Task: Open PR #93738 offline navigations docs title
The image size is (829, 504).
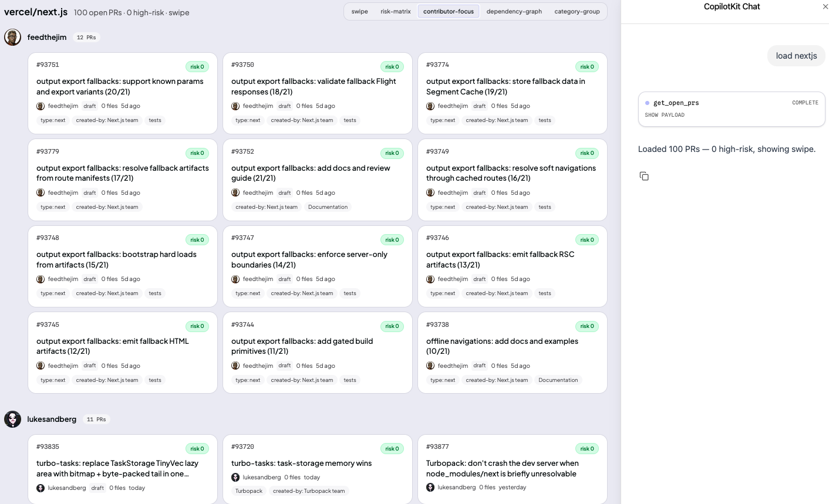Action: pos(502,346)
